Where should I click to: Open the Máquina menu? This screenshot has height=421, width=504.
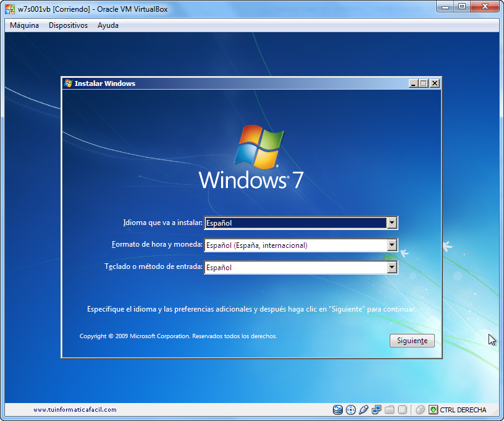(25, 25)
